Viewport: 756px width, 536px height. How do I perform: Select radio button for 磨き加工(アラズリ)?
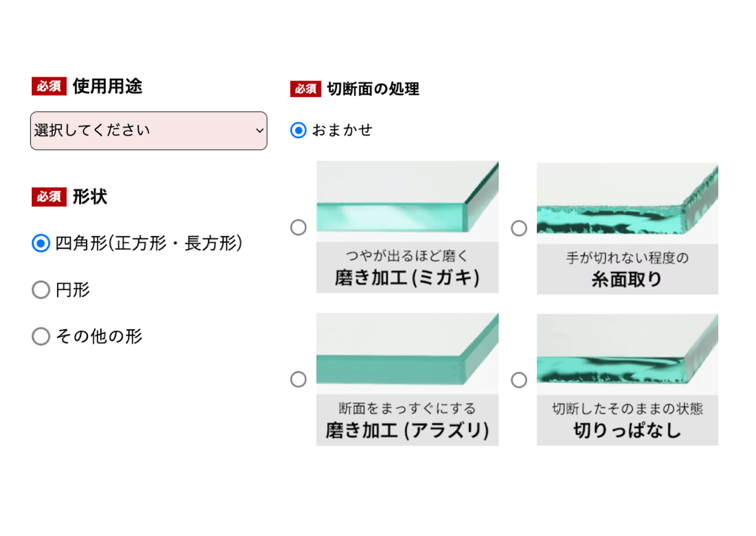[298, 379]
